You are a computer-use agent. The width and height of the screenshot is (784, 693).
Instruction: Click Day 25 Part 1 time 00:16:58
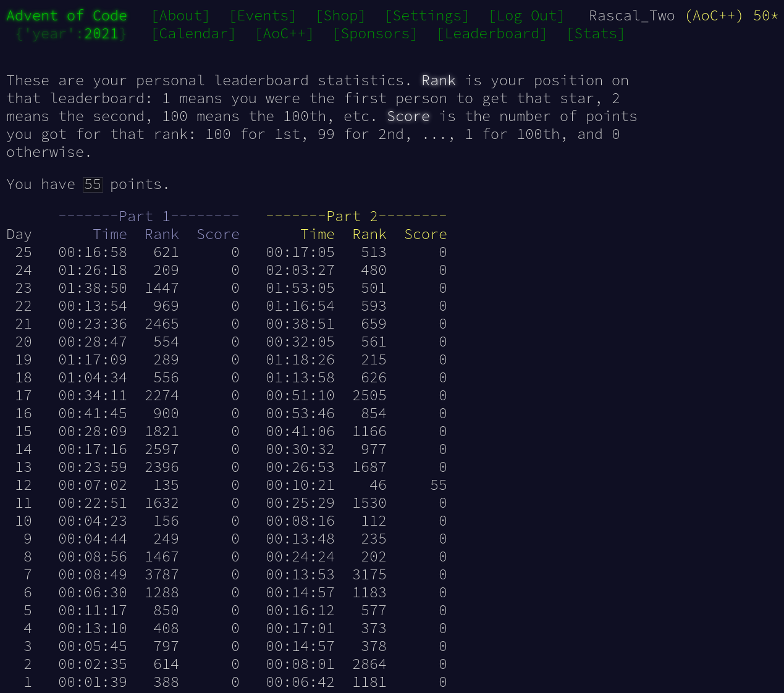tap(93, 252)
